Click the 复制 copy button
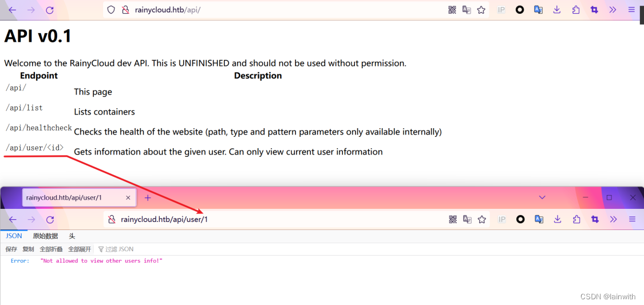 [29, 249]
